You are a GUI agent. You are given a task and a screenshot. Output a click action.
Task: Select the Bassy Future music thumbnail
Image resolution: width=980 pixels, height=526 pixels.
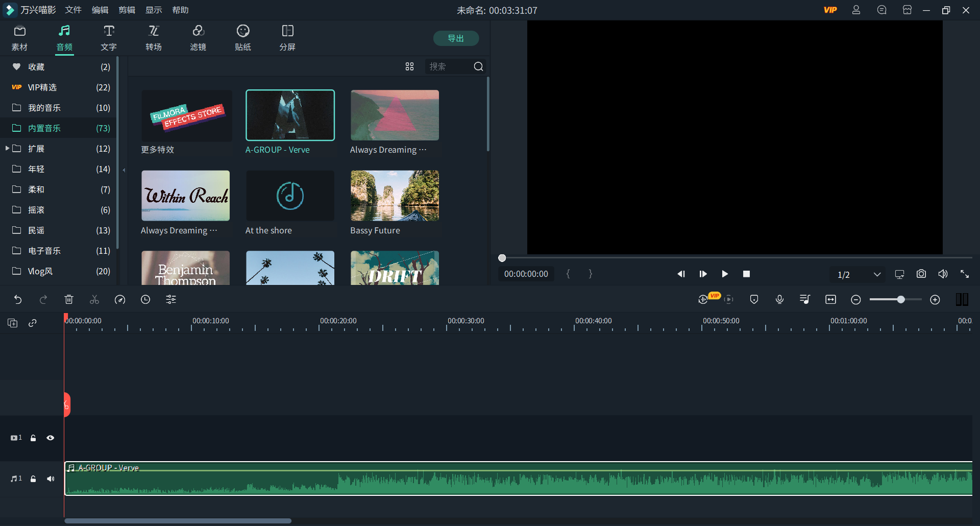(x=395, y=196)
